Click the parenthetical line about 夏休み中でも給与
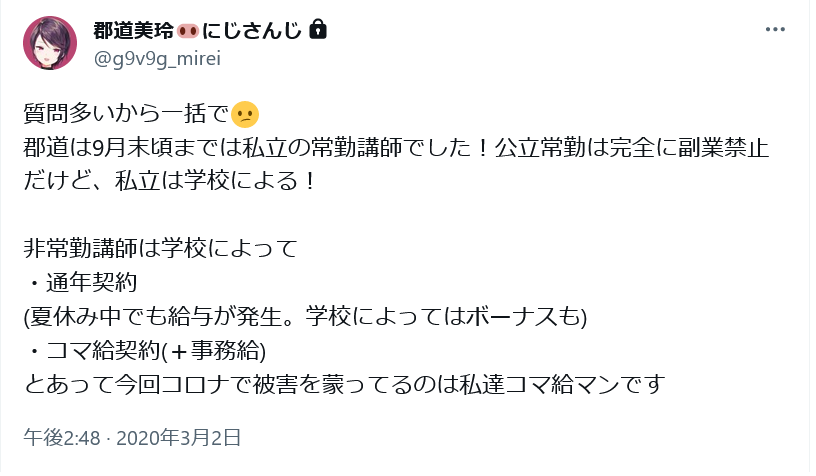This screenshot has height=476, width=816. (305, 316)
